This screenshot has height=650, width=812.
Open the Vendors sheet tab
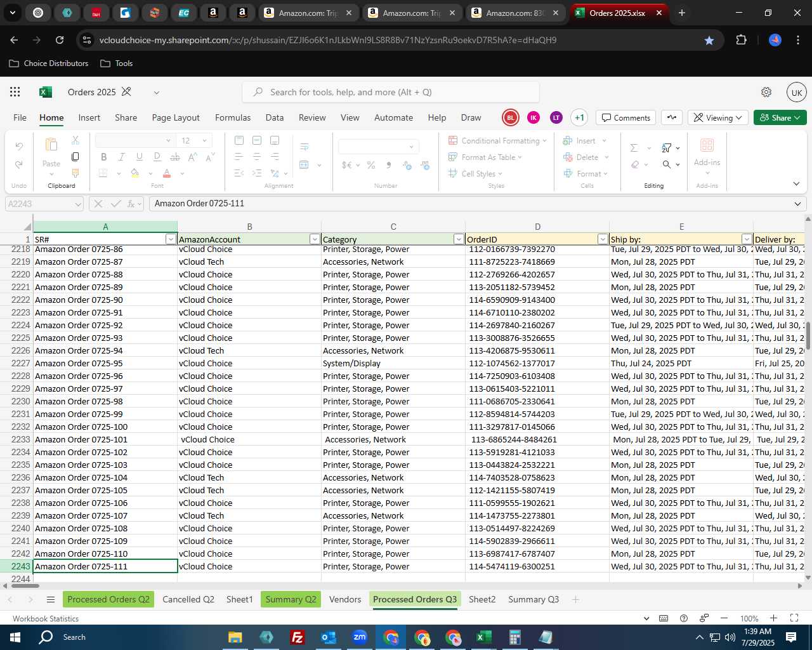tap(345, 599)
